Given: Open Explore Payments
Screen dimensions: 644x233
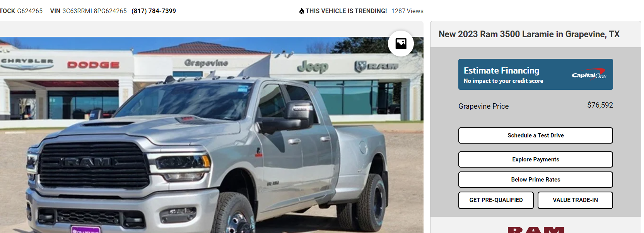Looking at the screenshot, I should [536, 159].
